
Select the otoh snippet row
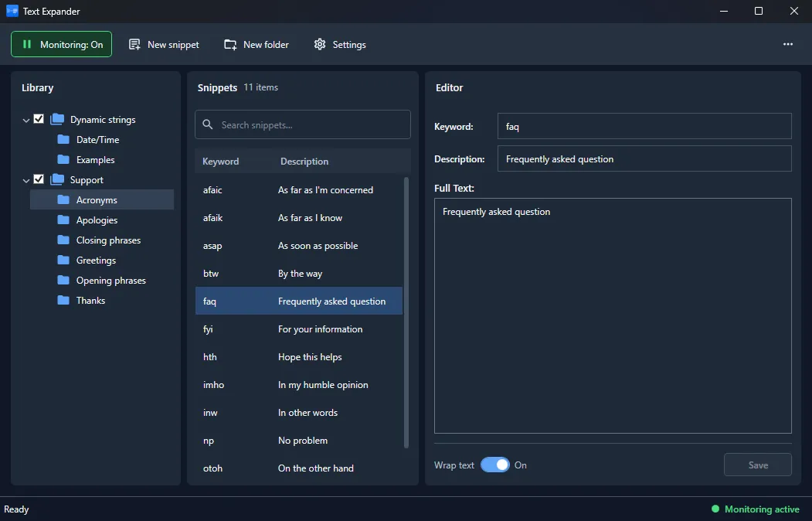299,468
